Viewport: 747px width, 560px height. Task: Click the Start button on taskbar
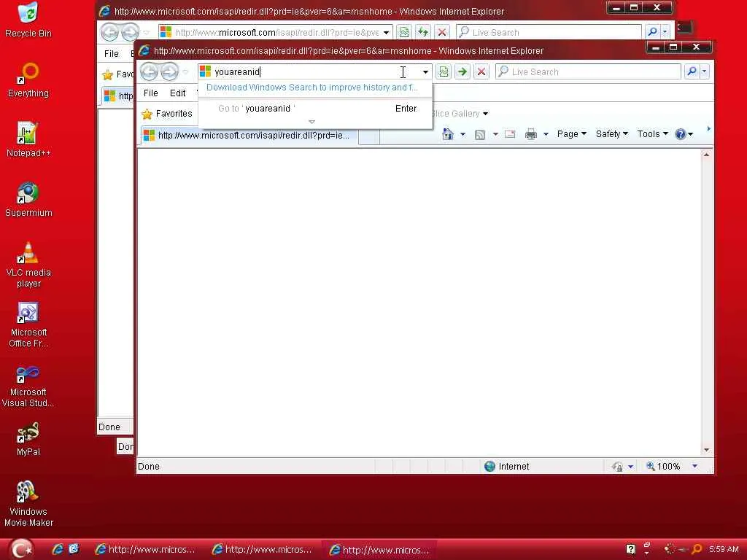coord(22,550)
